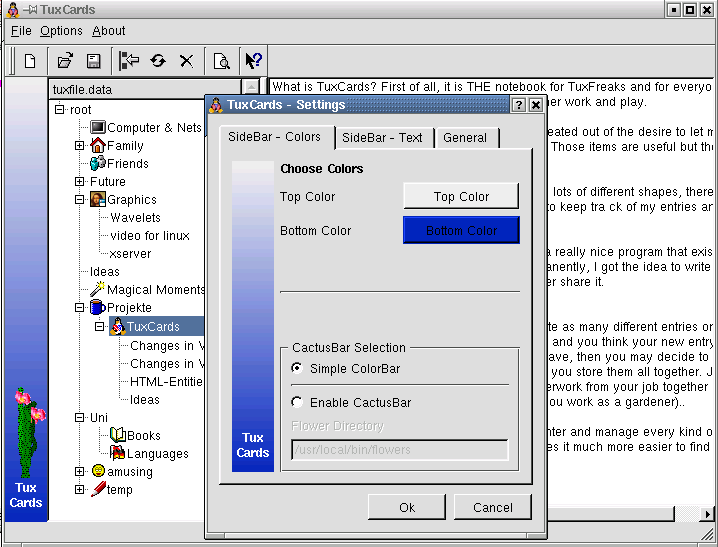Click the New file toolbar icon
718x547 pixels.
[30, 61]
